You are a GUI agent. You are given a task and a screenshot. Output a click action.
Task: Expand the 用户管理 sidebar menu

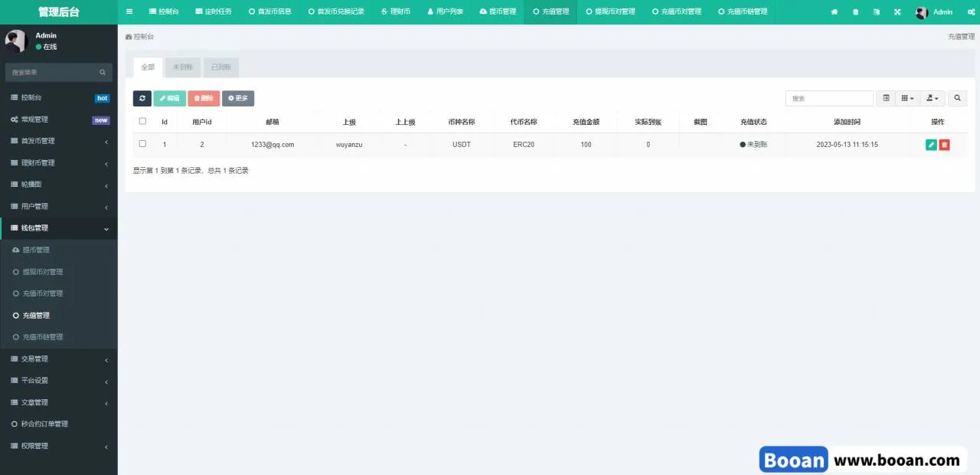pyautogui.click(x=58, y=207)
